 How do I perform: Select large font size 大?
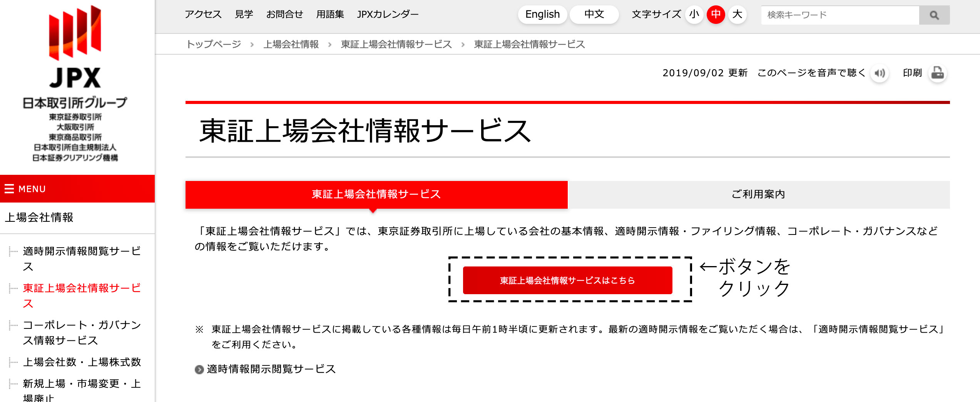tap(738, 15)
